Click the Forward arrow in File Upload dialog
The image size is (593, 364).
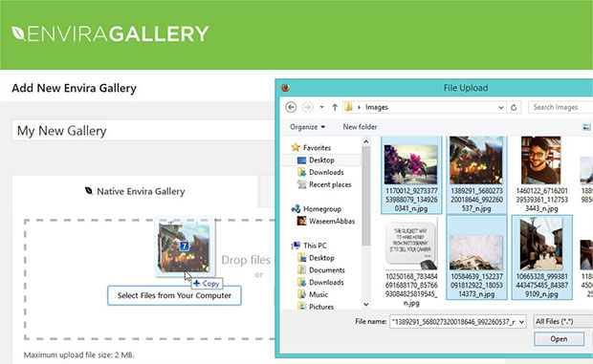[308, 107]
